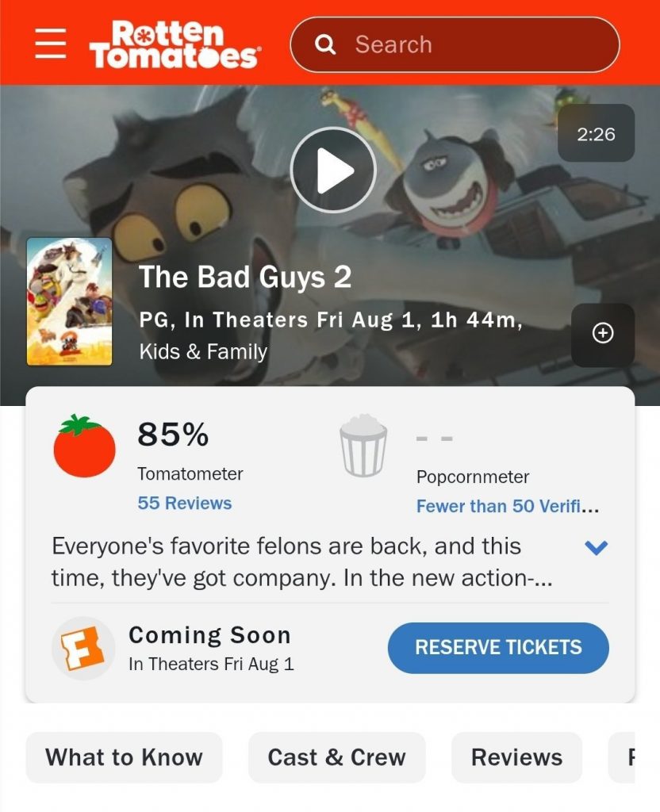
Task: Add movie to watchlist with plus icon
Action: click(x=603, y=333)
